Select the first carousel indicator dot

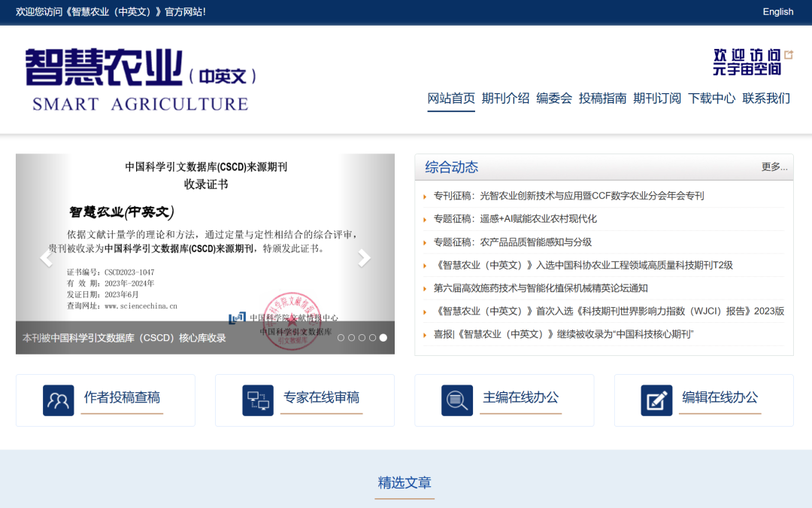coord(341,337)
